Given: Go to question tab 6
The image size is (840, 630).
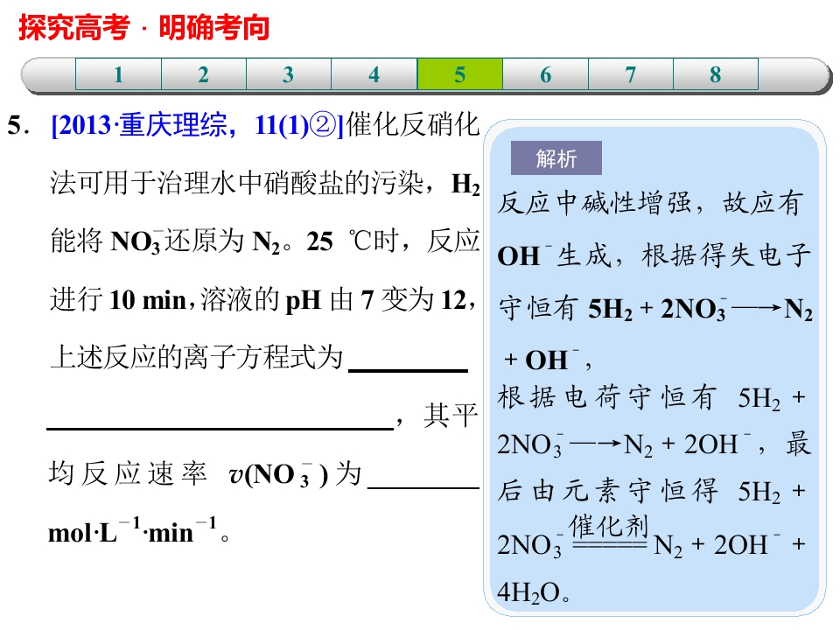Looking at the screenshot, I should tap(545, 74).
